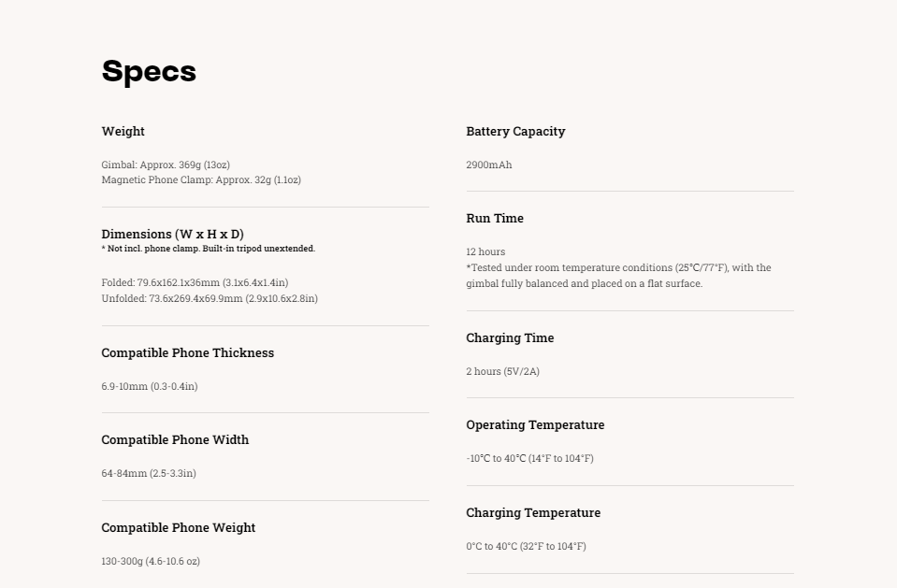Select the Run Time heading
The width and height of the screenshot is (897, 588).
[495, 218]
